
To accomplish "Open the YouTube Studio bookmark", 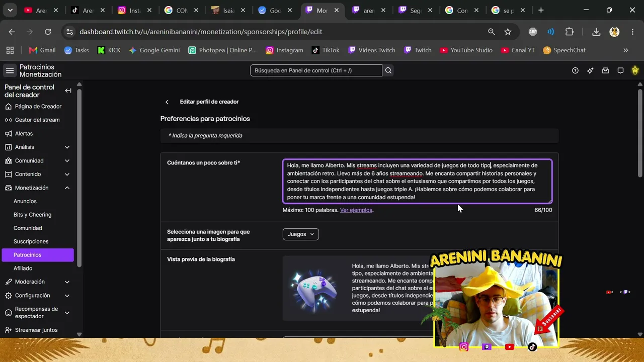I will coord(466,50).
